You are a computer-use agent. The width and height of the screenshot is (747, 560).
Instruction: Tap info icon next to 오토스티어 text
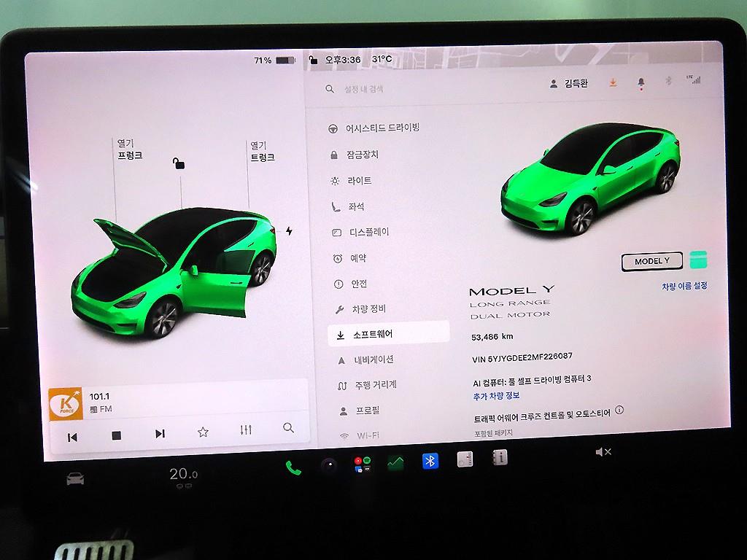tap(619, 410)
